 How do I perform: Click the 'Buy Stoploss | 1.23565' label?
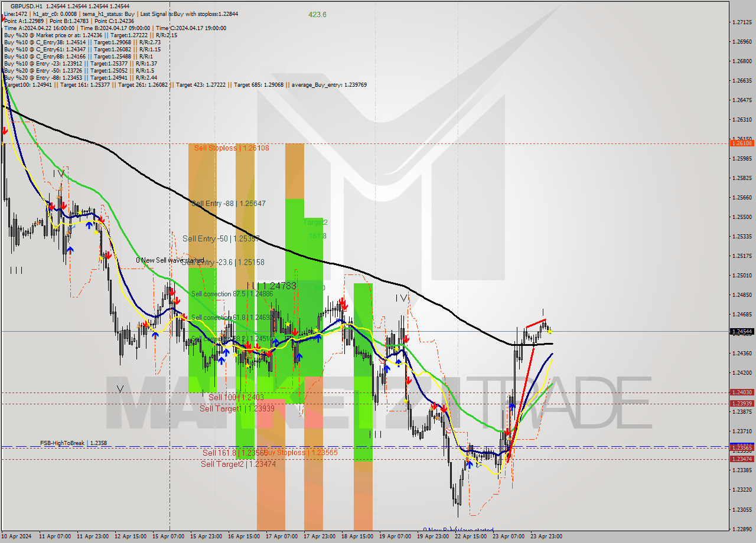point(300,453)
